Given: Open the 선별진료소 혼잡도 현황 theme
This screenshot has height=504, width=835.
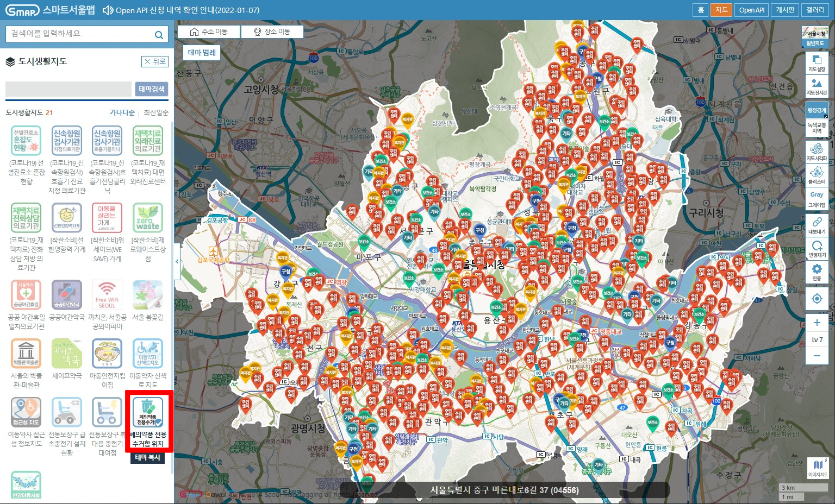Looking at the screenshot, I should (26, 141).
